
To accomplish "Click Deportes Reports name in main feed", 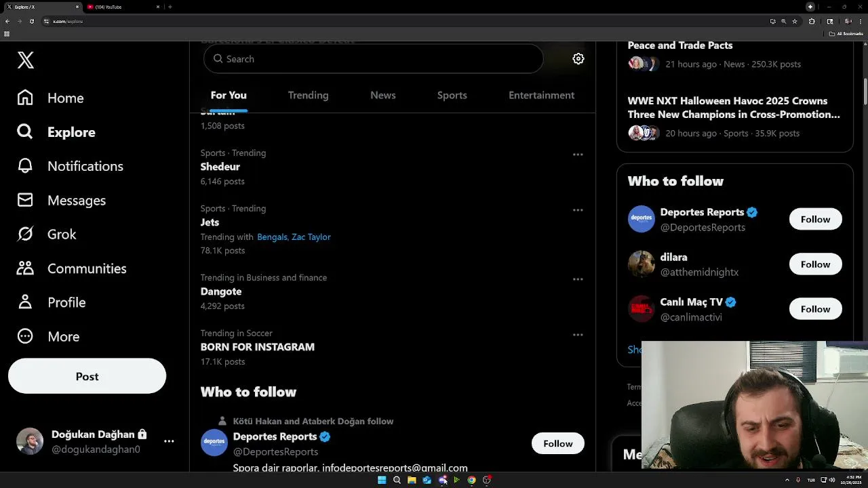I will tap(275, 436).
